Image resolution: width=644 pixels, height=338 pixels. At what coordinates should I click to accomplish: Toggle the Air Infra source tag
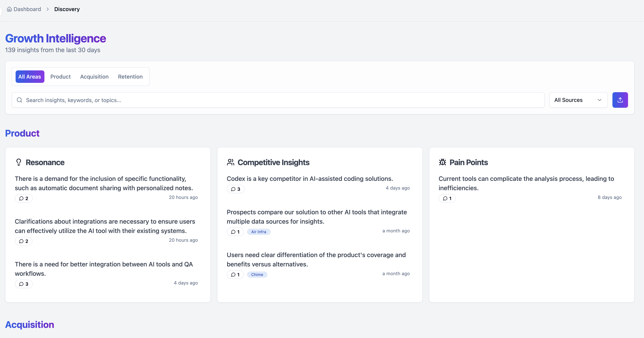click(x=258, y=232)
